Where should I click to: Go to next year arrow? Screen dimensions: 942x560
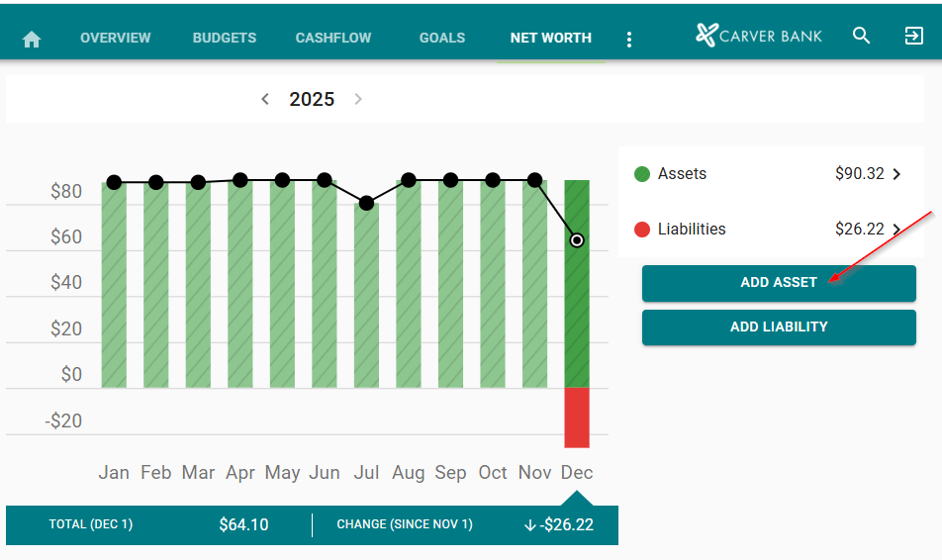click(358, 99)
